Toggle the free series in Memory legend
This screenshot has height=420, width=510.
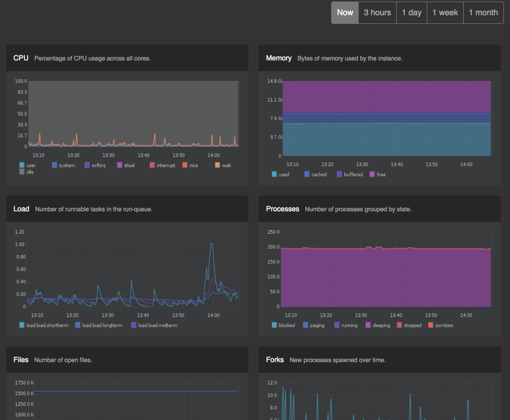click(378, 174)
